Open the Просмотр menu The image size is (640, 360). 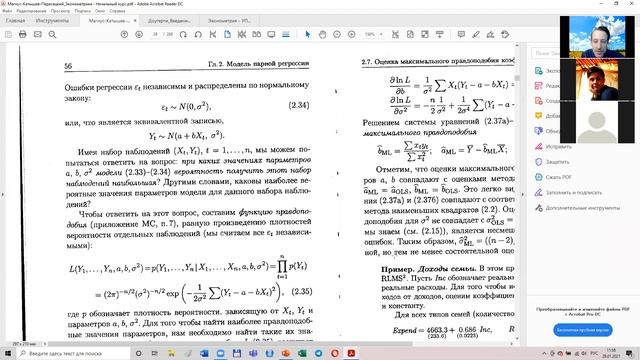pos(60,11)
